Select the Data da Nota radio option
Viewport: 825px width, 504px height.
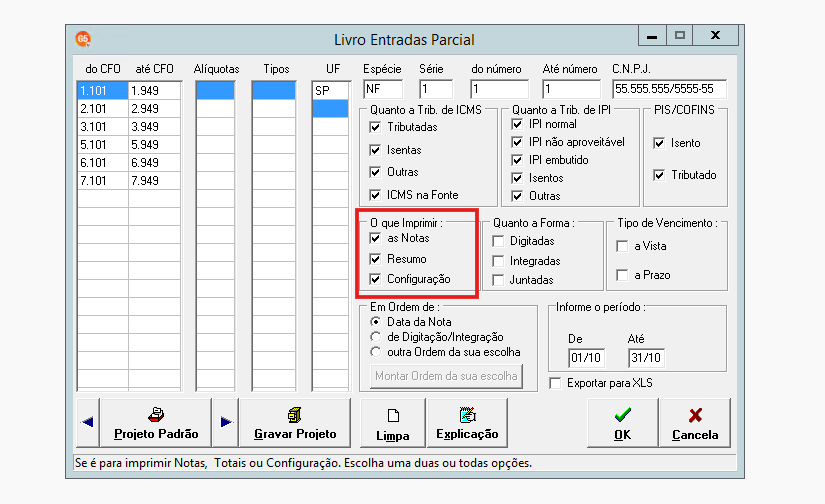point(375,321)
